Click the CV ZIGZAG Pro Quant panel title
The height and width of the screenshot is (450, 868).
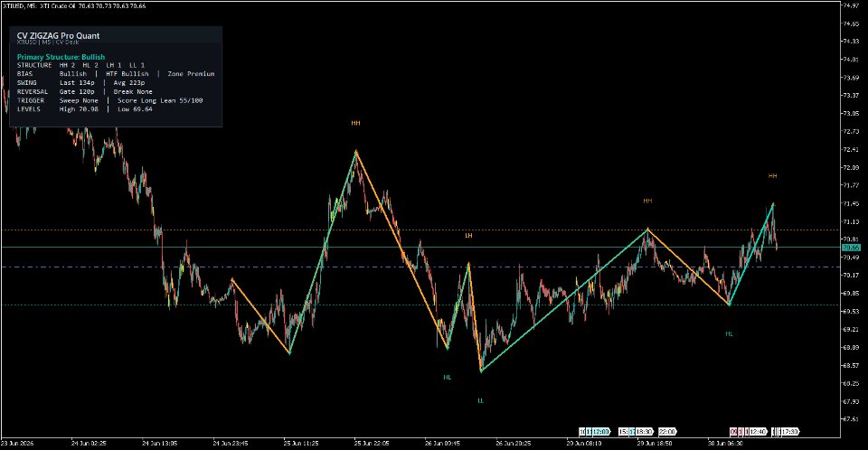[58, 35]
